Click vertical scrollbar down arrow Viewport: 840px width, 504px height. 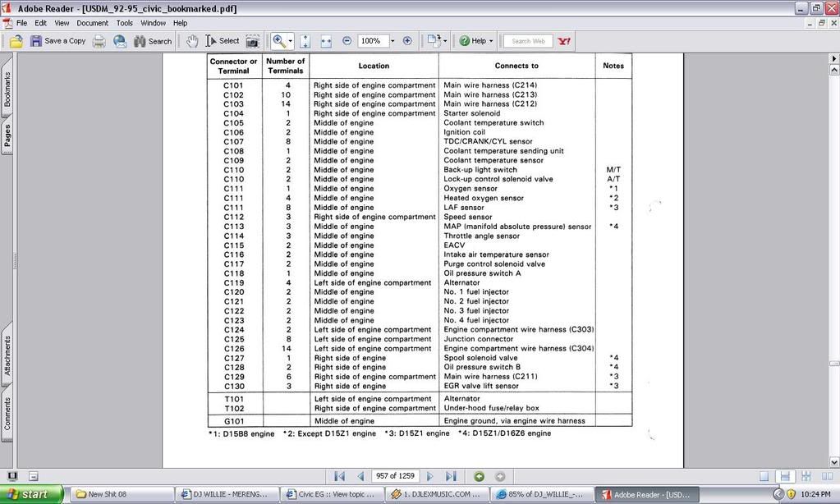(834, 462)
